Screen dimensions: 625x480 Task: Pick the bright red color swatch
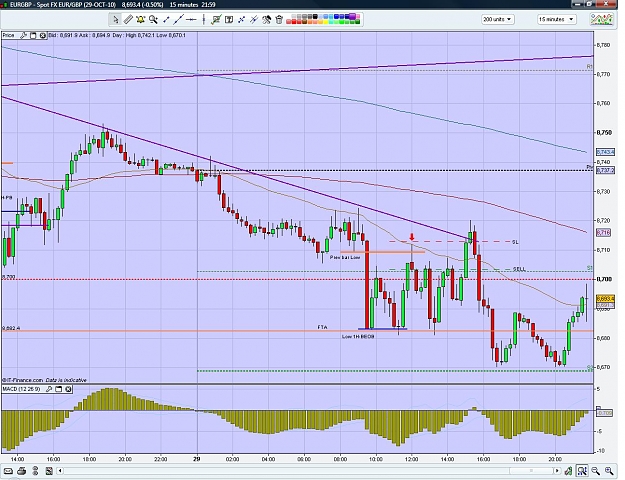(x=294, y=22)
